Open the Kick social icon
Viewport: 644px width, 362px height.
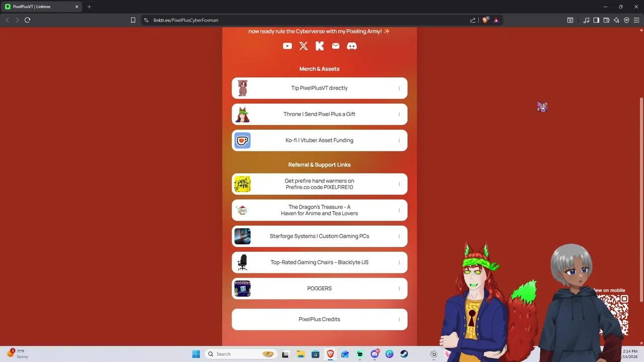[x=319, y=46]
